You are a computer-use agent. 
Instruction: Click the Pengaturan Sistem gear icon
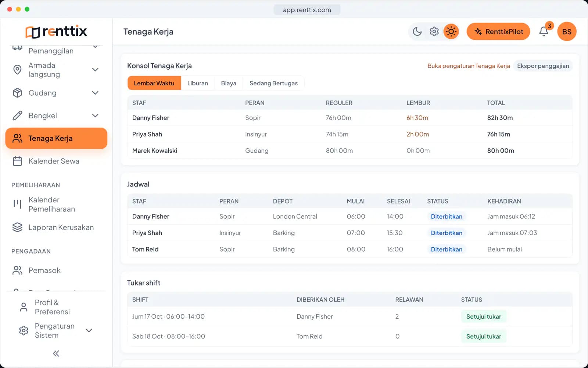click(x=24, y=330)
